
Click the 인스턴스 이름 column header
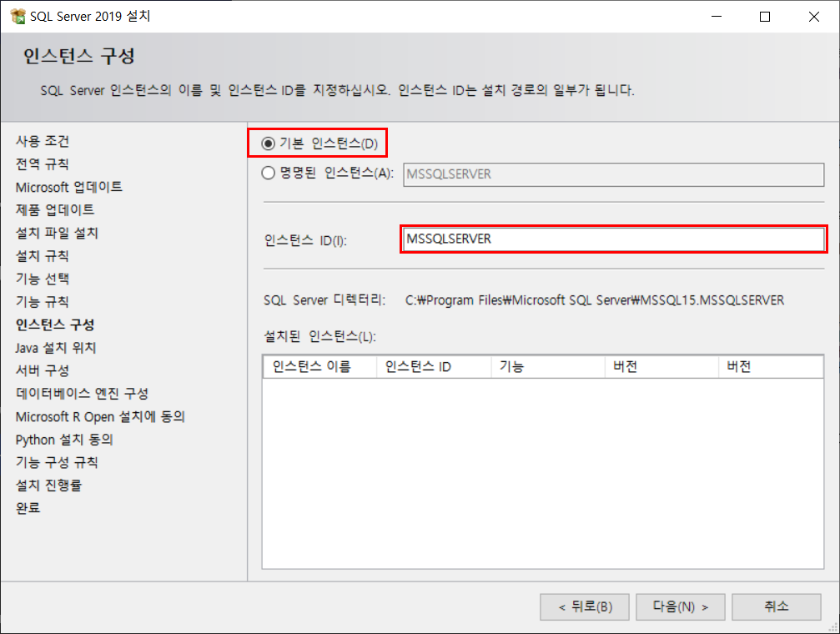pyautogui.click(x=319, y=366)
